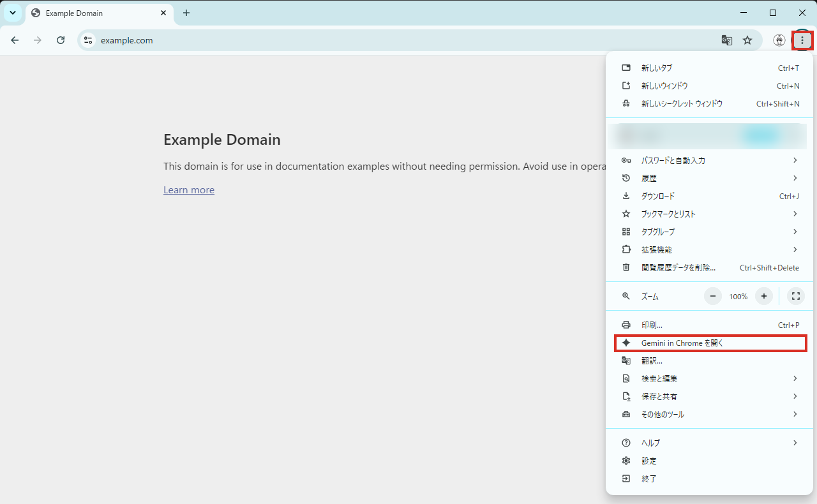Click the 100% zoom value

pyautogui.click(x=738, y=297)
